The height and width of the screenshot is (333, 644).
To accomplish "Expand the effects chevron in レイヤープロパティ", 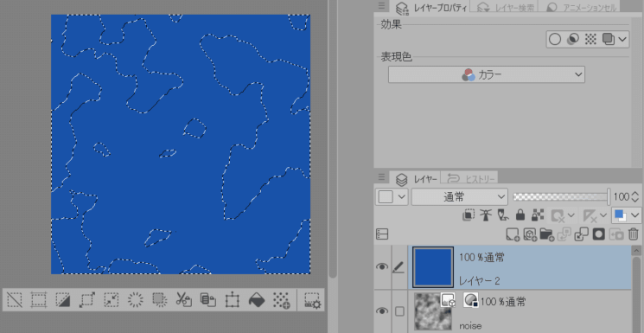I will (x=622, y=40).
